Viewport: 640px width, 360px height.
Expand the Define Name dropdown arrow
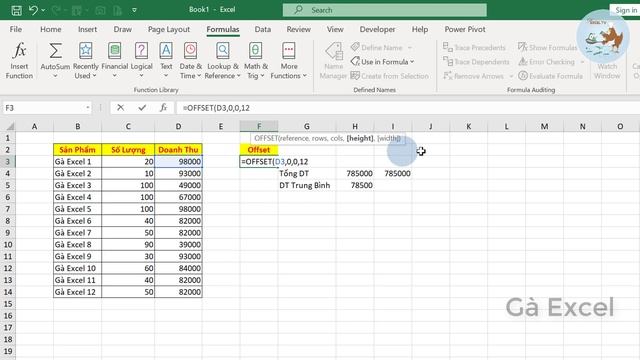(410, 48)
